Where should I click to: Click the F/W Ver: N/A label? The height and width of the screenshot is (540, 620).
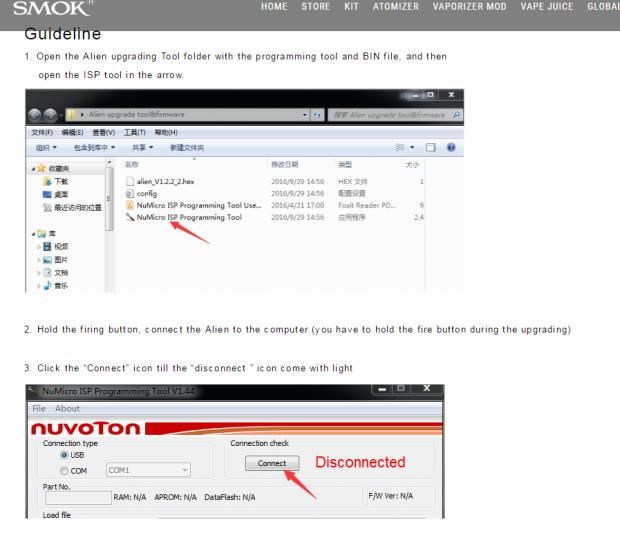click(x=391, y=496)
